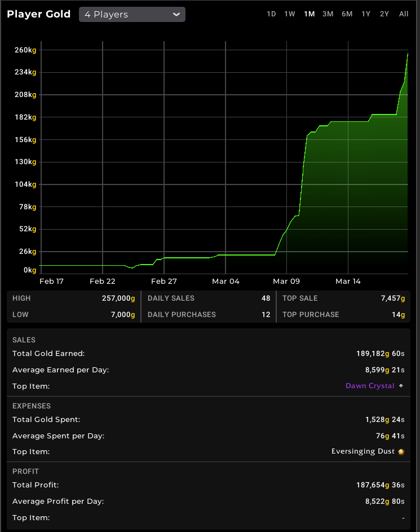This screenshot has height=532, width=420.
Task: Click the Player Gold title
Action: pyautogui.click(x=39, y=14)
